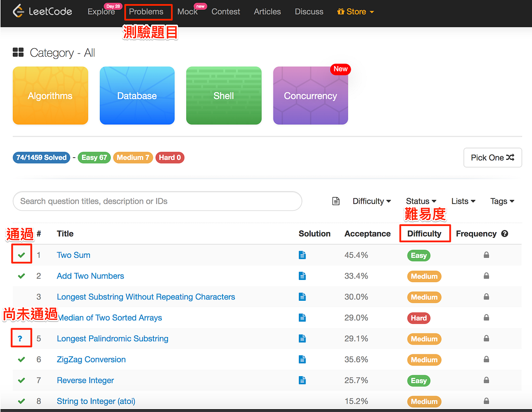This screenshot has height=412, width=532.
Task: Click the LeetCode logo
Action: [43, 11]
